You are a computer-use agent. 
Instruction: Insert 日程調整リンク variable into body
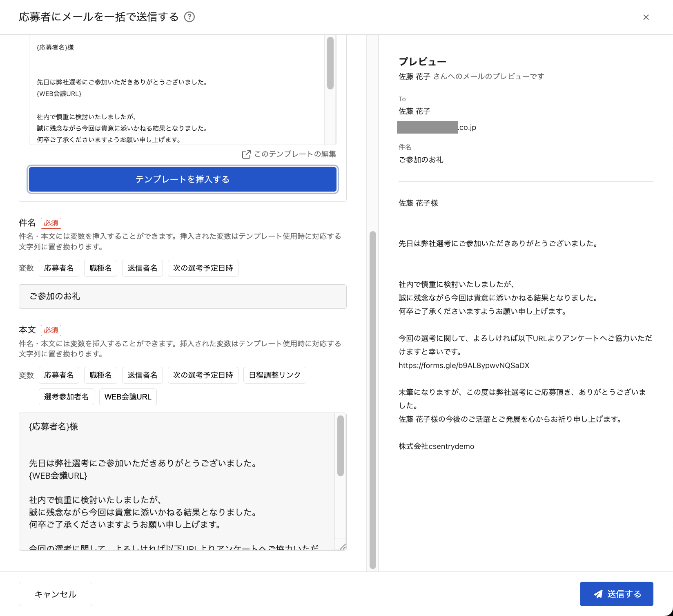(x=274, y=375)
